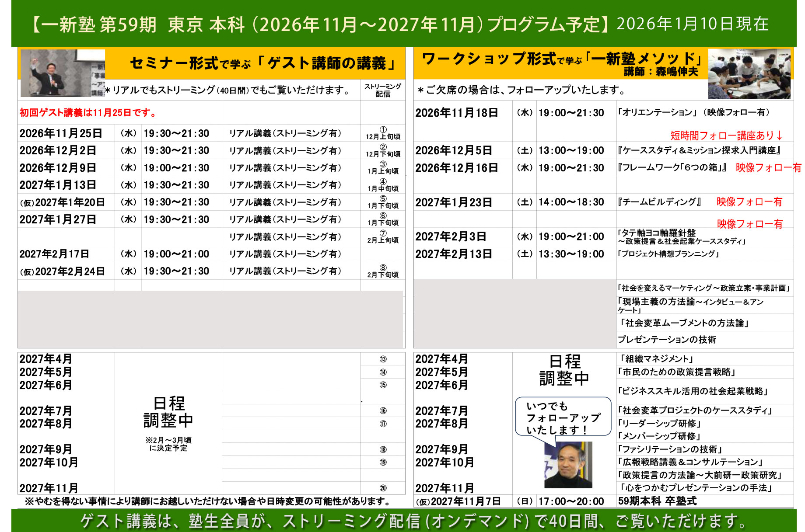
Task: Click the 59期本科 卒塾式 entry
Action: (658, 501)
